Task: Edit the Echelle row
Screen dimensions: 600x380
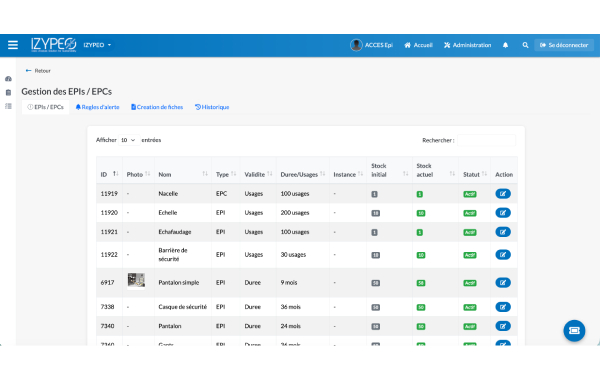Action: [503, 213]
